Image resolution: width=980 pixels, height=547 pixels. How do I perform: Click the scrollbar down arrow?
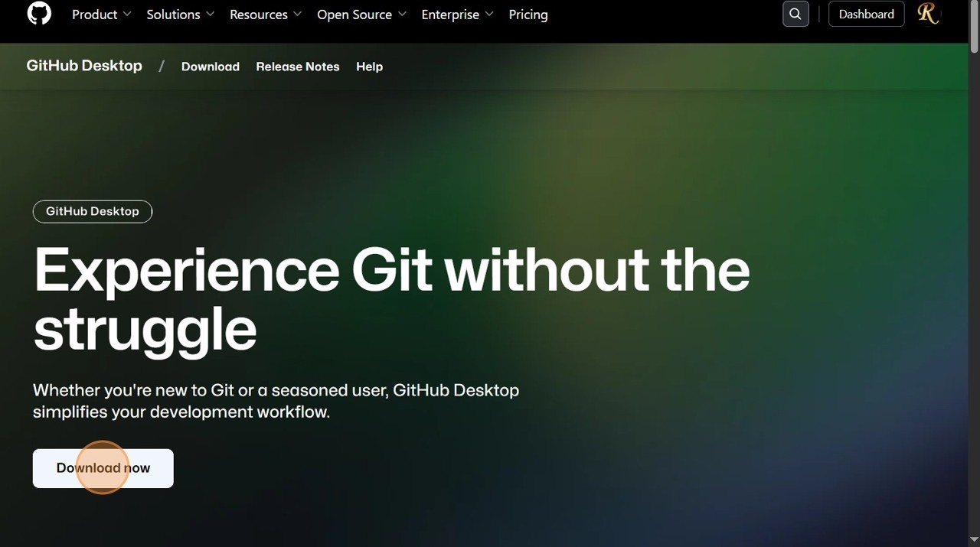click(974, 542)
